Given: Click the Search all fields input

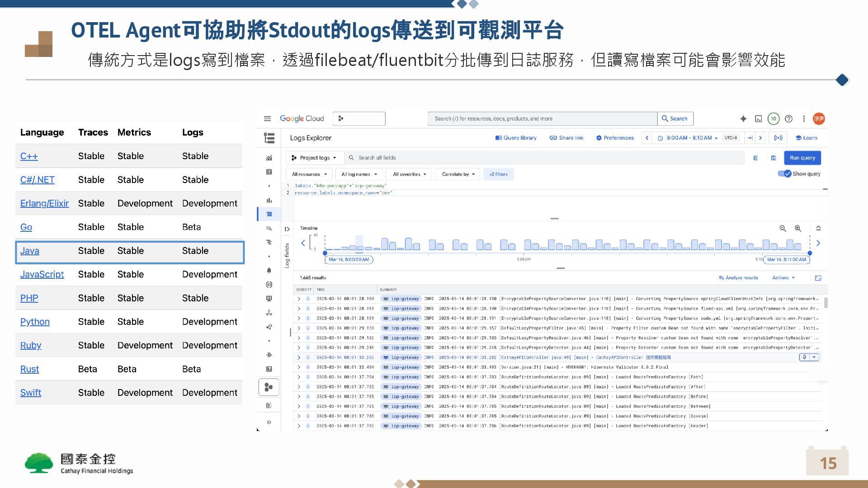Looking at the screenshot, I should [542, 158].
